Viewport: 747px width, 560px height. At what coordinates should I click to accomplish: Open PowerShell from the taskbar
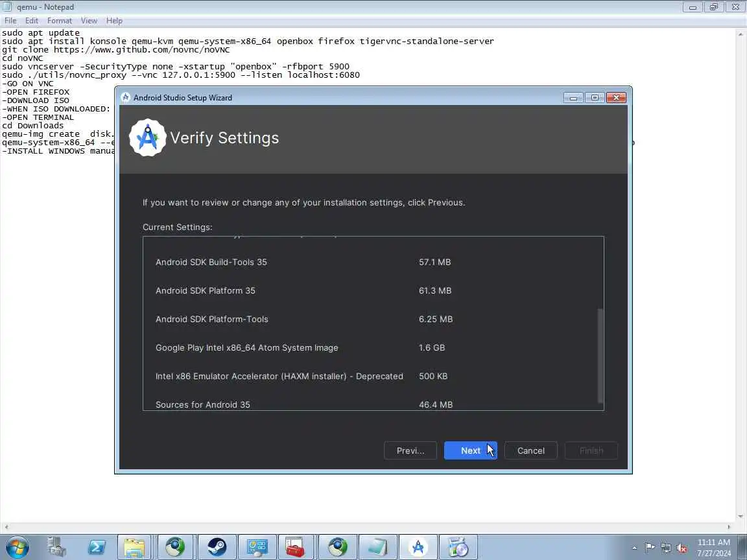97,547
